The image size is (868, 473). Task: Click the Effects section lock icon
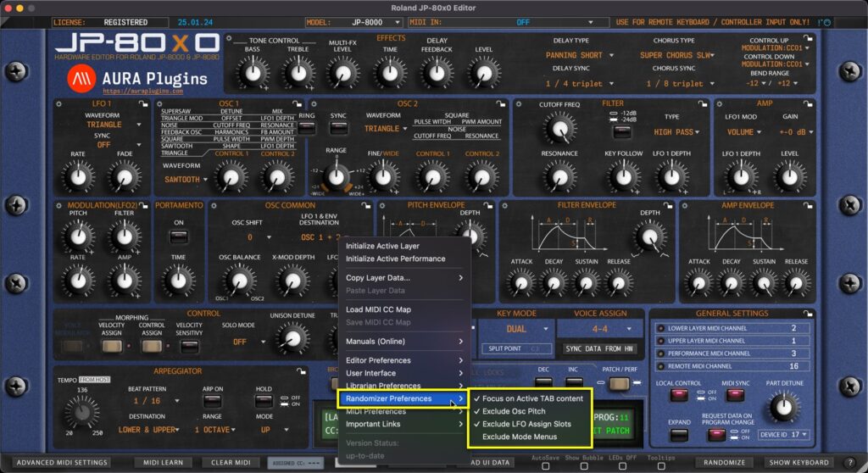pyautogui.click(x=808, y=38)
